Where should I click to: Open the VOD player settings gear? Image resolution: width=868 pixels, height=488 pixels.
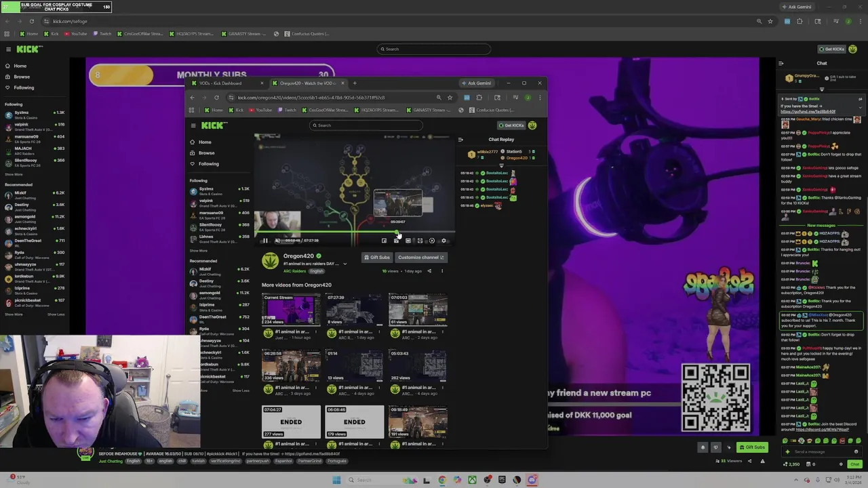point(444,241)
